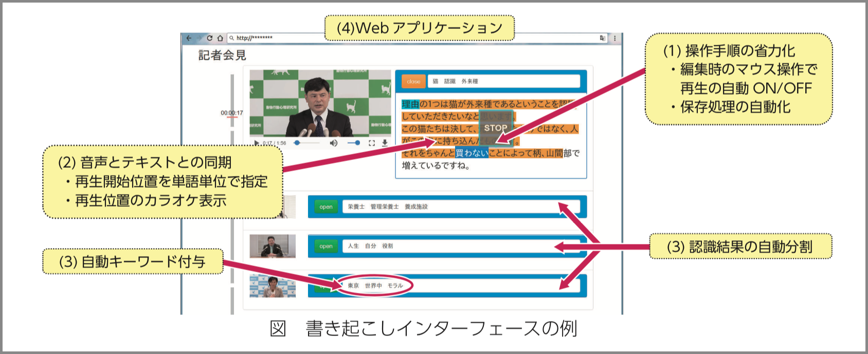This screenshot has height=354, width=868.
Task: Enter fullscreen with the video fullscreen icon
Action: click(x=372, y=143)
